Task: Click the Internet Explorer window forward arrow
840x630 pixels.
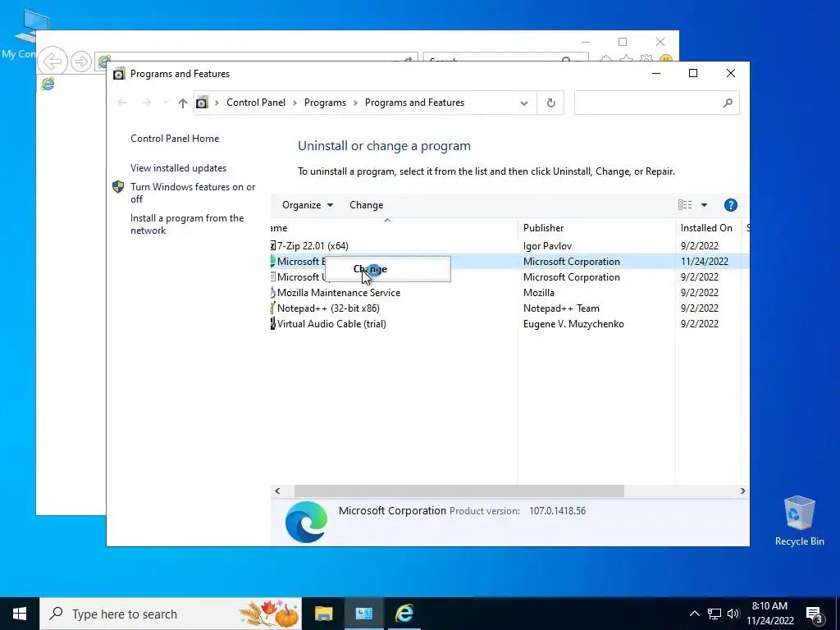Action: point(81,62)
